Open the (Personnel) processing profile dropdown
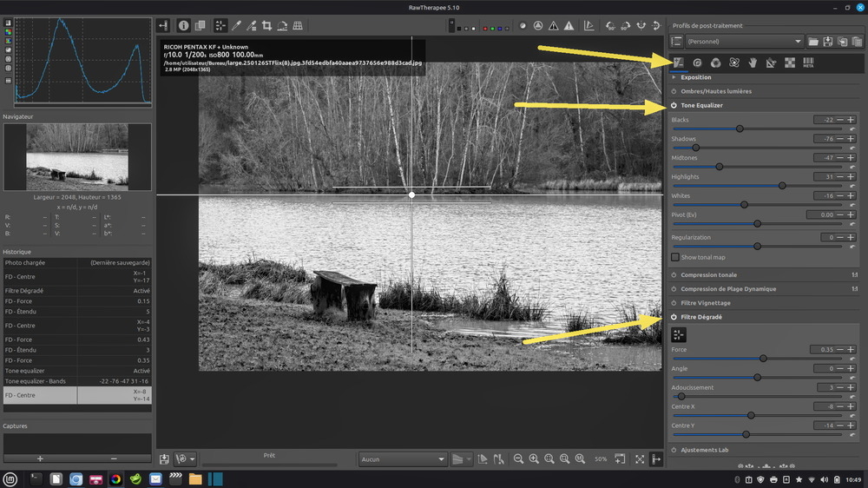Image resolution: width=868 pixels, height=488 pixels. pos(744,42)
